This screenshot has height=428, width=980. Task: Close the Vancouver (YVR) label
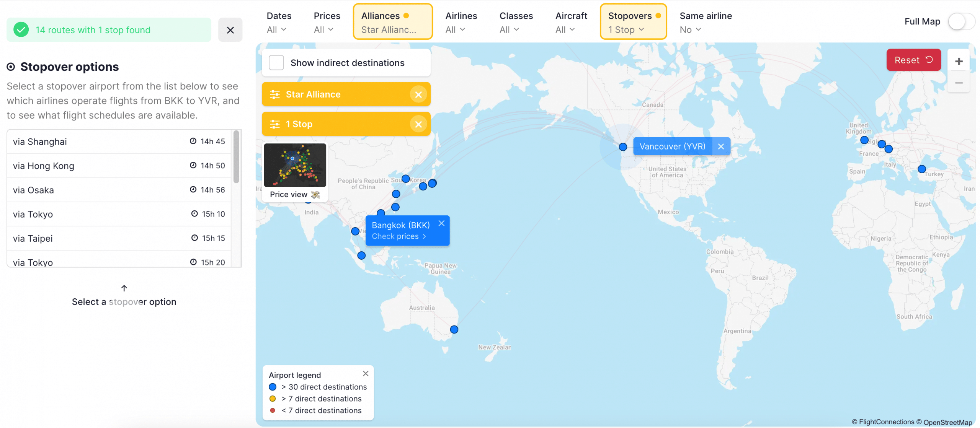721,146
